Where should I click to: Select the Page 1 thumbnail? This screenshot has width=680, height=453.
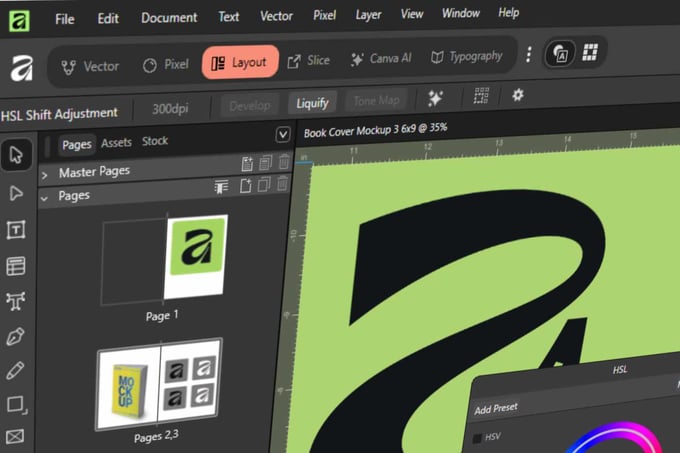pos(164,261)
